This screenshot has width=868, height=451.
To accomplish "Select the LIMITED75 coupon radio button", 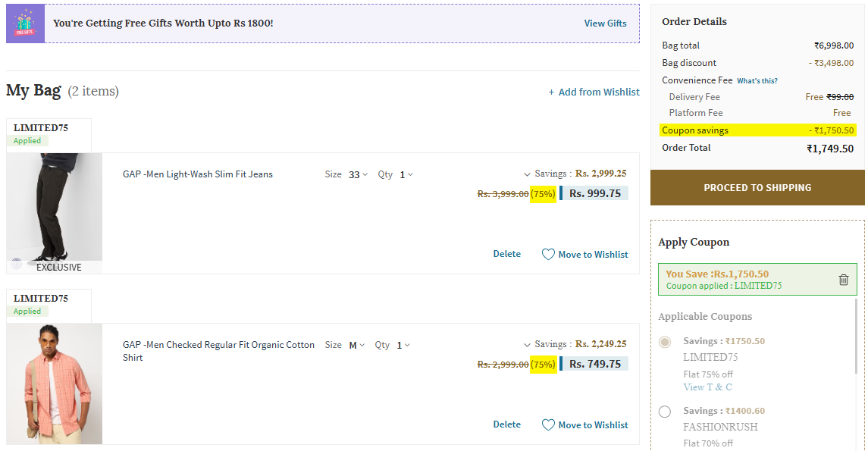I will pos(665,342).
